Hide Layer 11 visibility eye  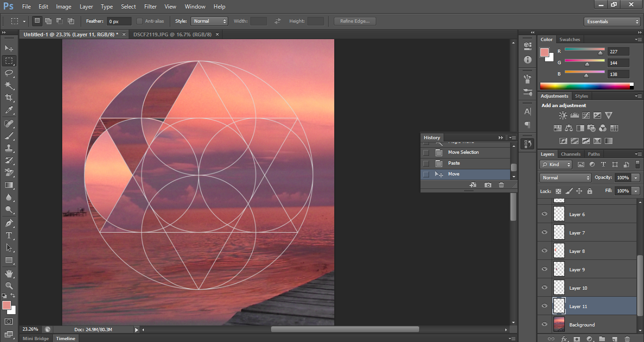click(x=545, y=306)
